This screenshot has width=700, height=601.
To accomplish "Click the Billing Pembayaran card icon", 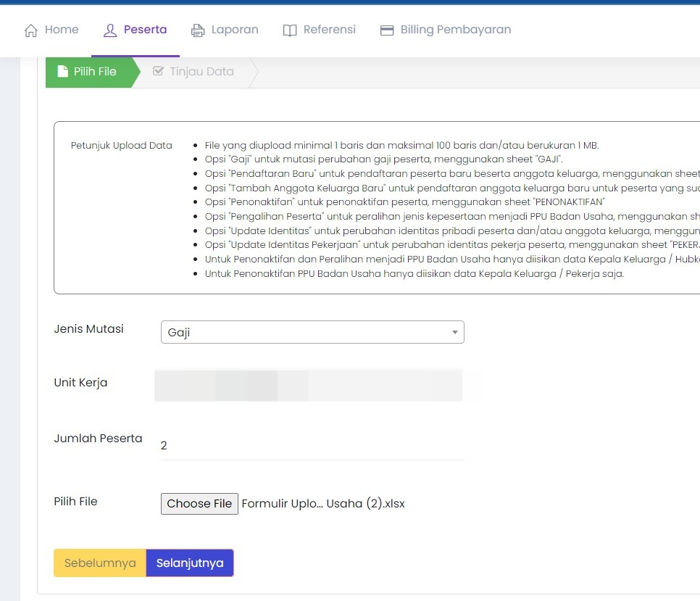I will tap(387, 30).
